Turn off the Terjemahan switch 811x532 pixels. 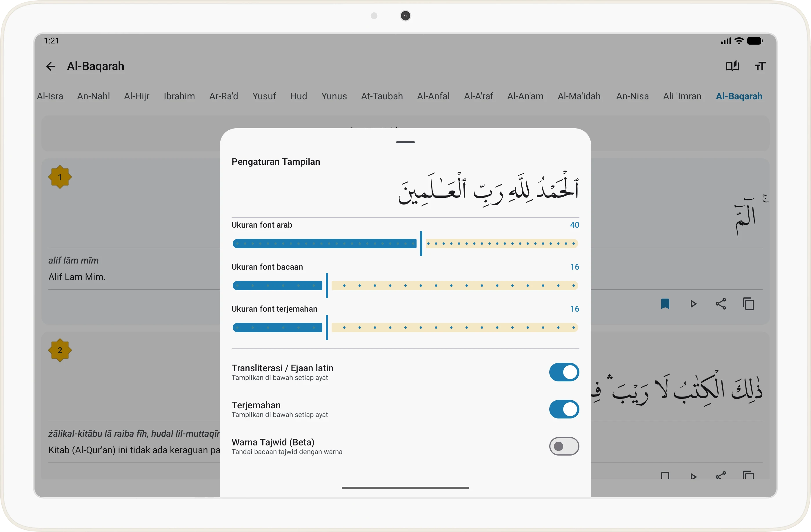tap(564, 409)
